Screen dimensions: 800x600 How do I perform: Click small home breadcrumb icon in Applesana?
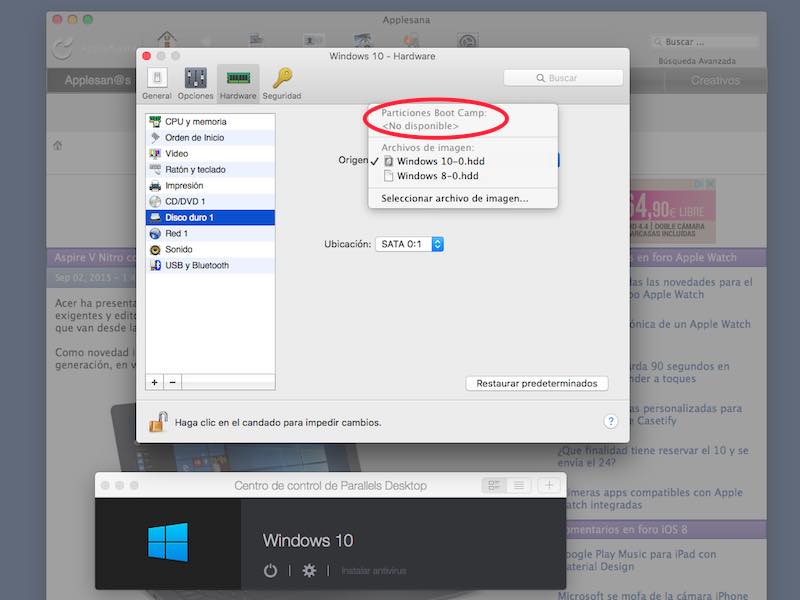point(58,145)
